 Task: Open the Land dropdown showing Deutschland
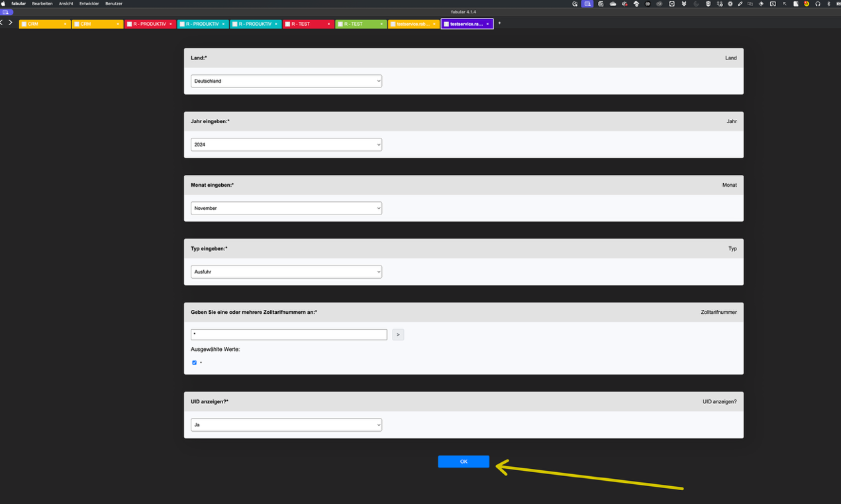[x=286, y=81]
